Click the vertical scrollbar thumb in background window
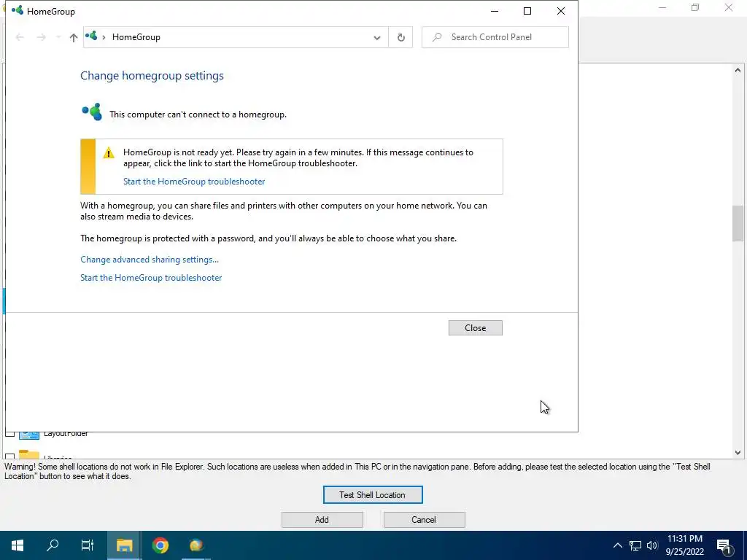The width and height of the screenshot is (747, 560). click(x=738, y=223)
